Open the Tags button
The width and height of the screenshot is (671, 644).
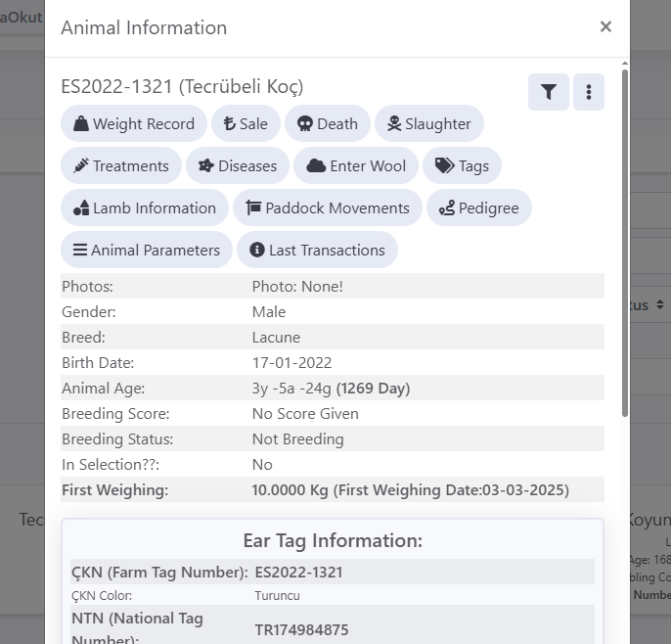tap(462, 165)
